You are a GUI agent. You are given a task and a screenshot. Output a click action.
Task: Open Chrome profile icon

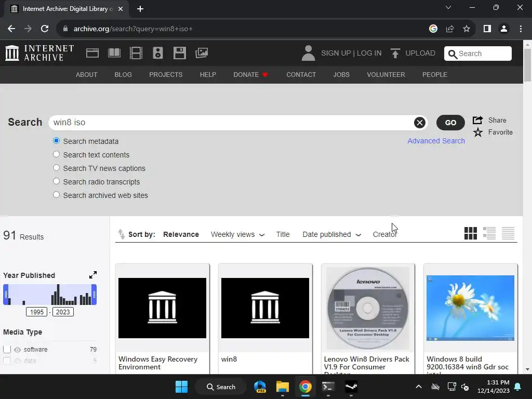point(504,29)
